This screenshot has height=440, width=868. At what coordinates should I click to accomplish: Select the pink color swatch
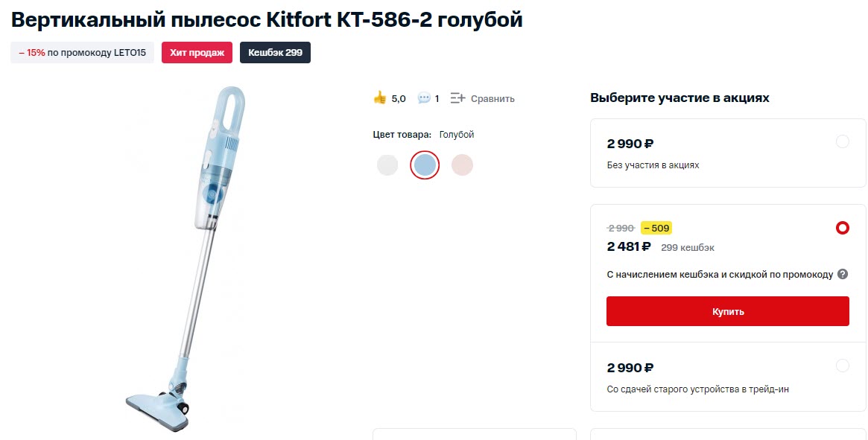462,165
